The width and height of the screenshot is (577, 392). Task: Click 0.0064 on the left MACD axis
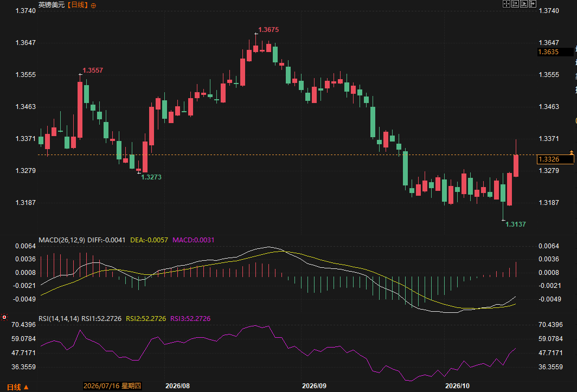[25, 246]
